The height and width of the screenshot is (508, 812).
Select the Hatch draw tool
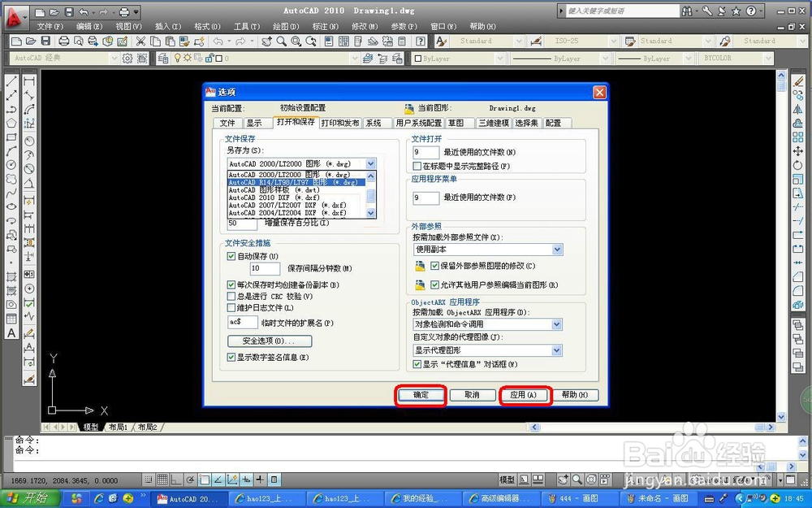tap(11, 277)
